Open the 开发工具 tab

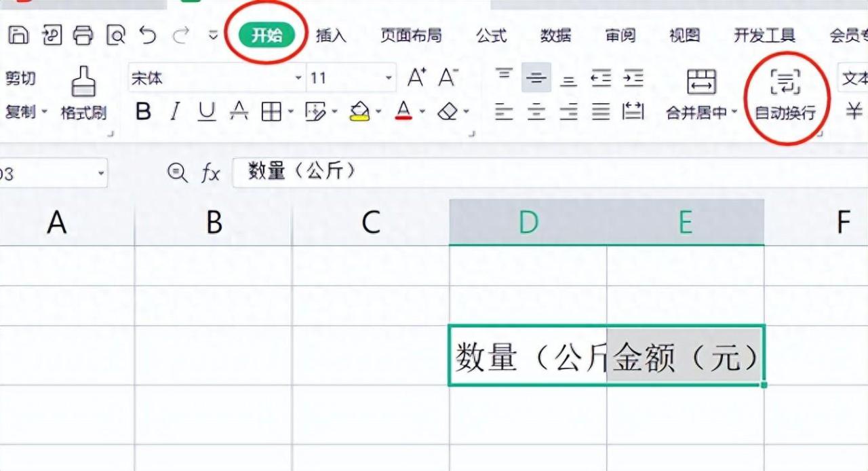point(764,35)
